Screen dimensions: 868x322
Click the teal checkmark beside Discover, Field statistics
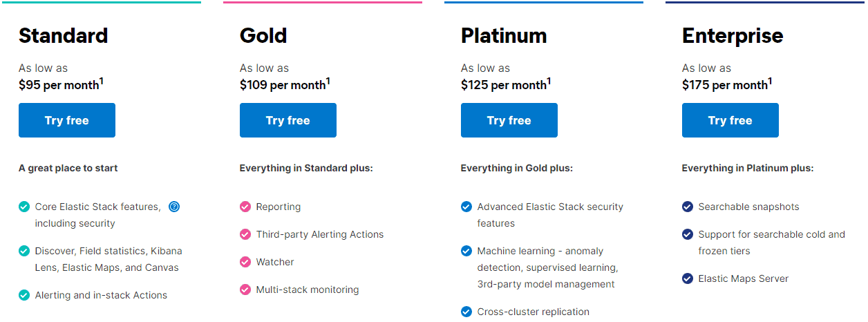pyautogui.click(x=24, y=251)
